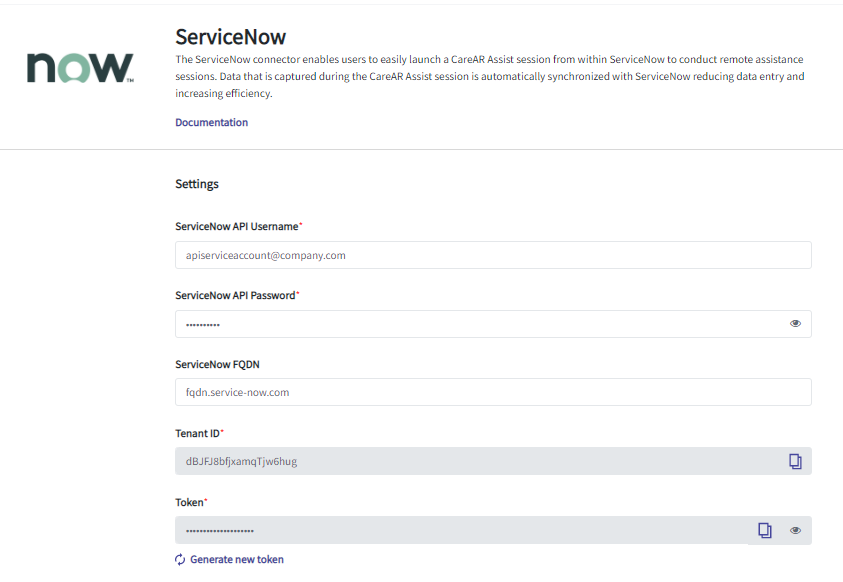Viewport: 843px width, 582px height.
Task: Open the Documentation link
Action: click(x=211, y=123)
